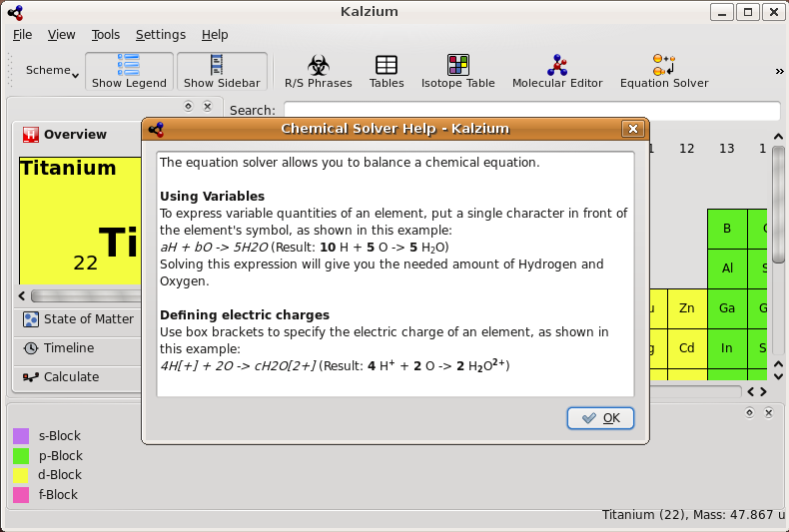Click 'Defining electric charges' heading
789x532 pixels.
[245, 314]
